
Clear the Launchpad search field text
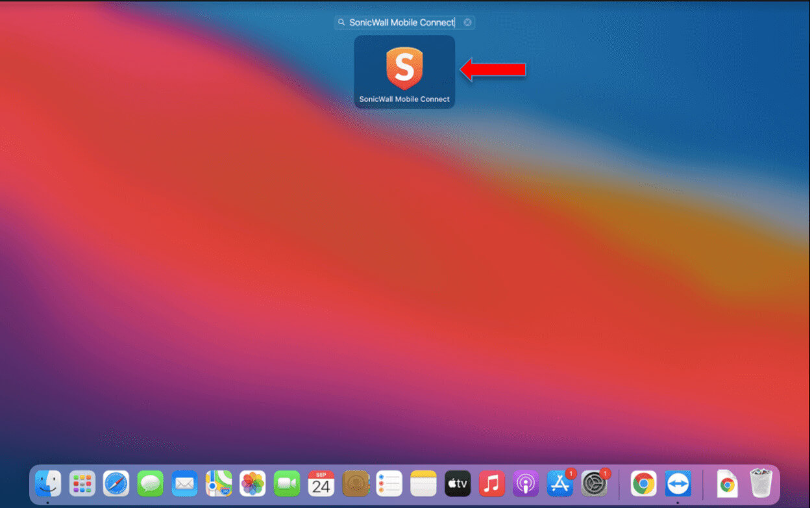(x=467, y=22)
